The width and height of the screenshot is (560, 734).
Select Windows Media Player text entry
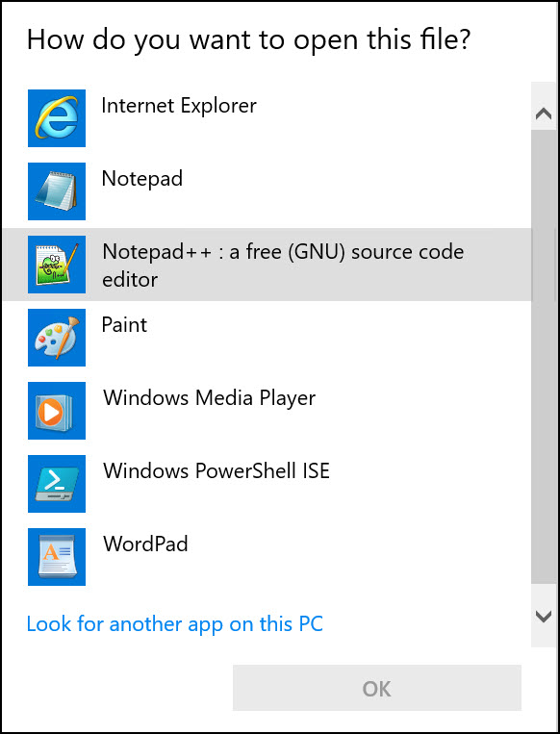pyautogui.click(x=210, y=398)
